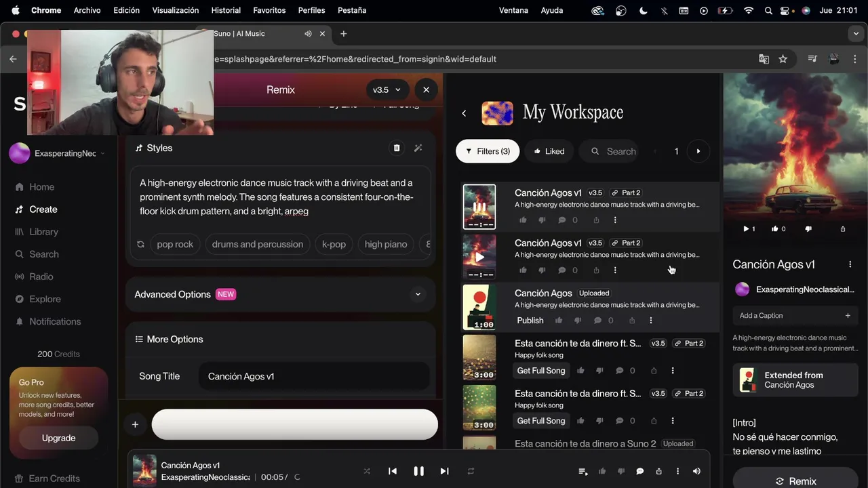Image resolution: width=868 pixels, height=488 pixels.
Task: Skip to the previous track in the player
Action: 392,471
